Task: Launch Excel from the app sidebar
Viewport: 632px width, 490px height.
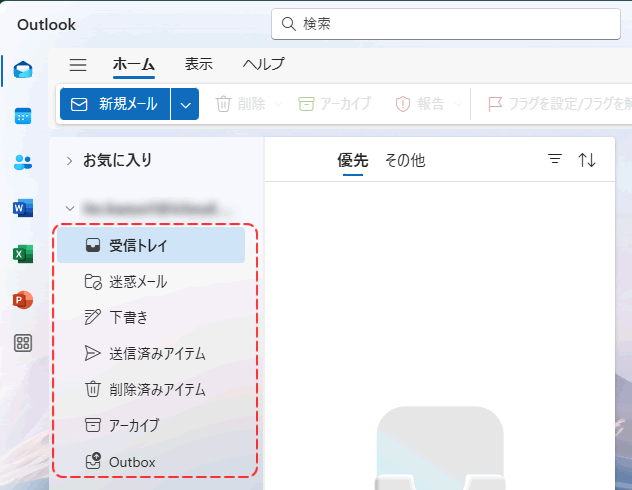Action: tap(22, 254)
